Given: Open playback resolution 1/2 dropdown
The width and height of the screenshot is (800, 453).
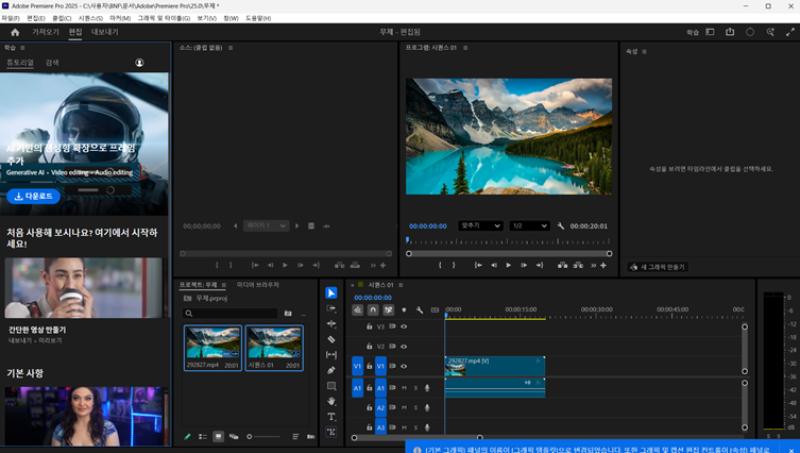Looking at the screenshot, I should click(x=530, y=226).
